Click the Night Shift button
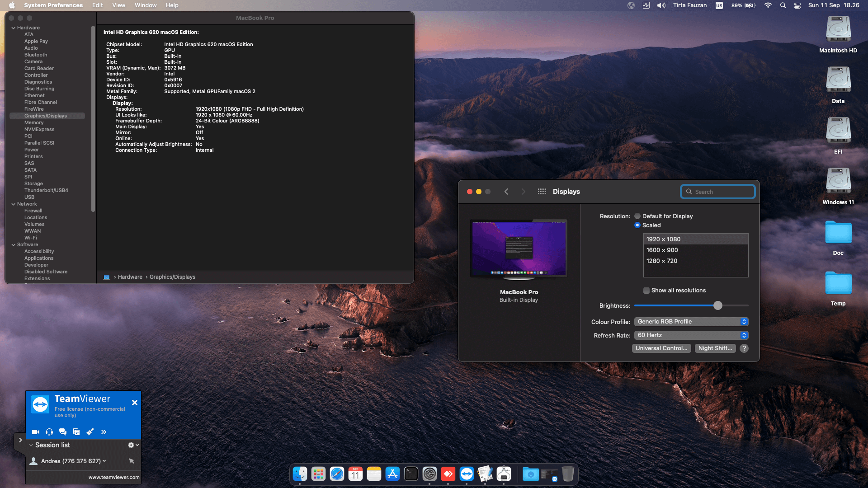This screenshot has width=868, height=488. coord(715,348)
